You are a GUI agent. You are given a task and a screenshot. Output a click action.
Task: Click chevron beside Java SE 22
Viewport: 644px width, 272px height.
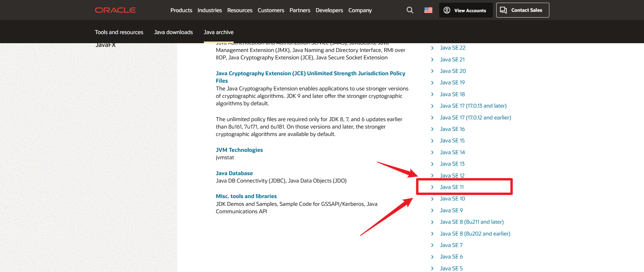coord(432,48)
